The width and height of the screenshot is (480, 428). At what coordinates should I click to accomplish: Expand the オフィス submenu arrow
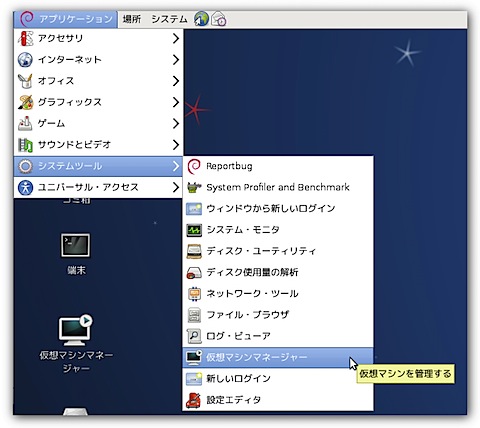[x=176, y=81]
